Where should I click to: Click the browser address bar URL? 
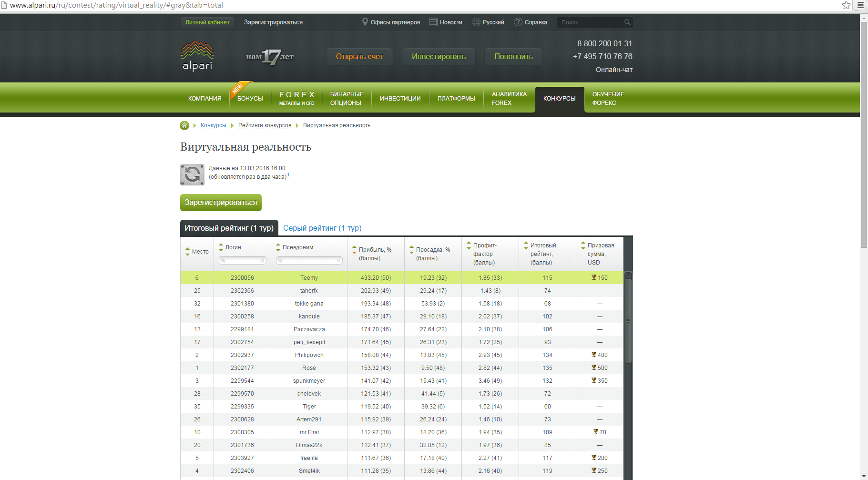(116, 5)
